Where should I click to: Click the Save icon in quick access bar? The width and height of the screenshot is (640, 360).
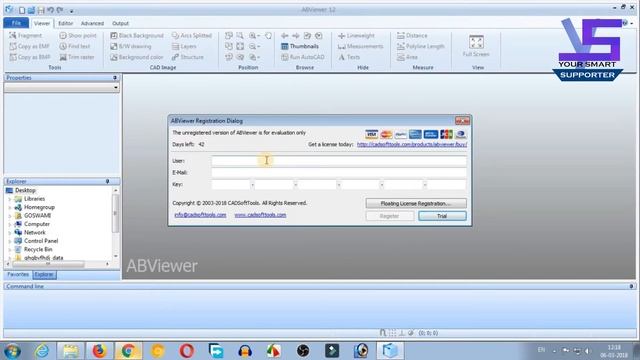coord(41,10)
